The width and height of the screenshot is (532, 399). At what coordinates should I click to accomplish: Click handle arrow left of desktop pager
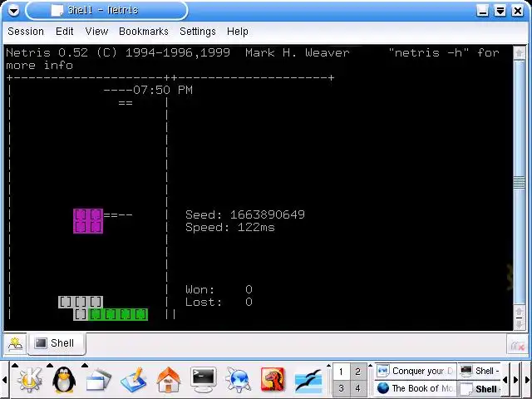(x=328, y=366)
